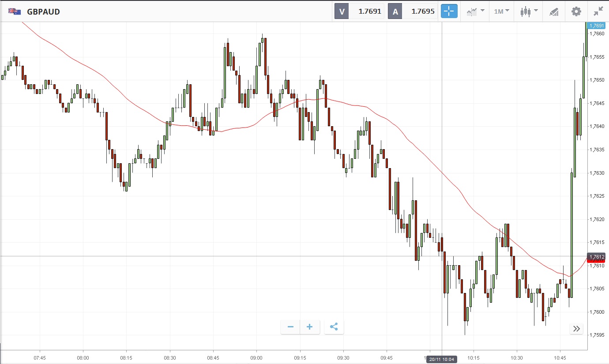Click the 1,7600 price axis label

(x=597, y=312)
